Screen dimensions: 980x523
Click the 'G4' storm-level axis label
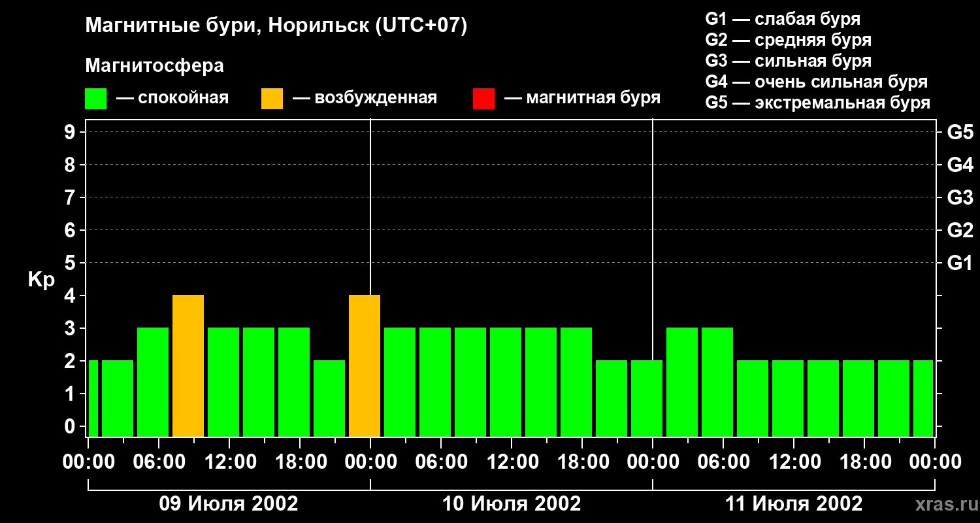point(960,165)
